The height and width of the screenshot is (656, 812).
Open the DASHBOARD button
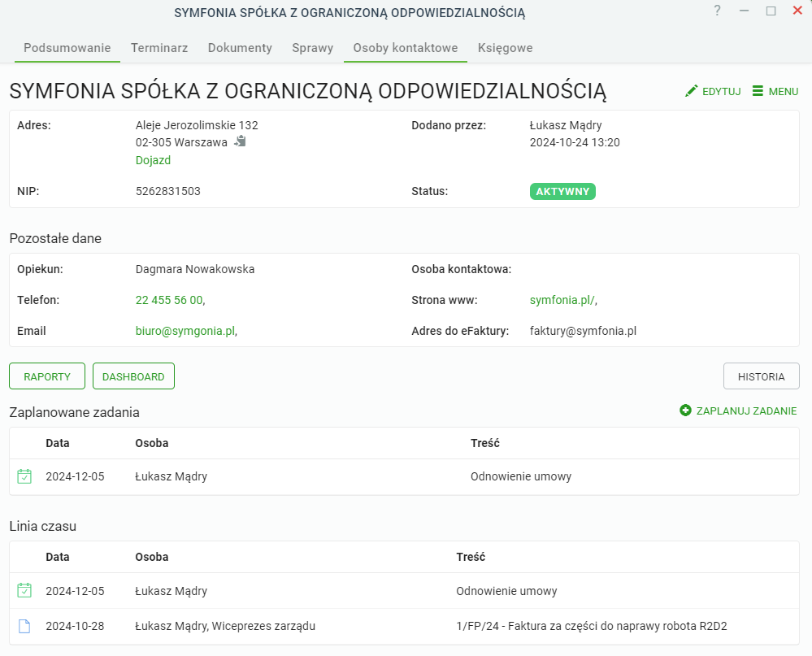point(133,376)
